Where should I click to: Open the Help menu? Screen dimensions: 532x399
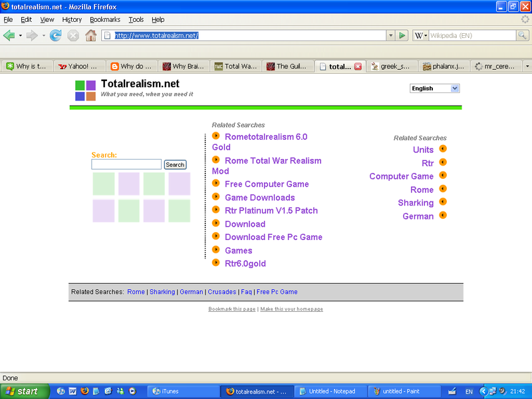(158, 20)
